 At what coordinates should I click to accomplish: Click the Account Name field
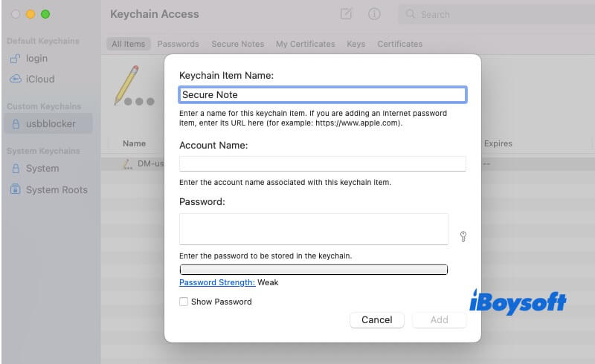[322, 163]
